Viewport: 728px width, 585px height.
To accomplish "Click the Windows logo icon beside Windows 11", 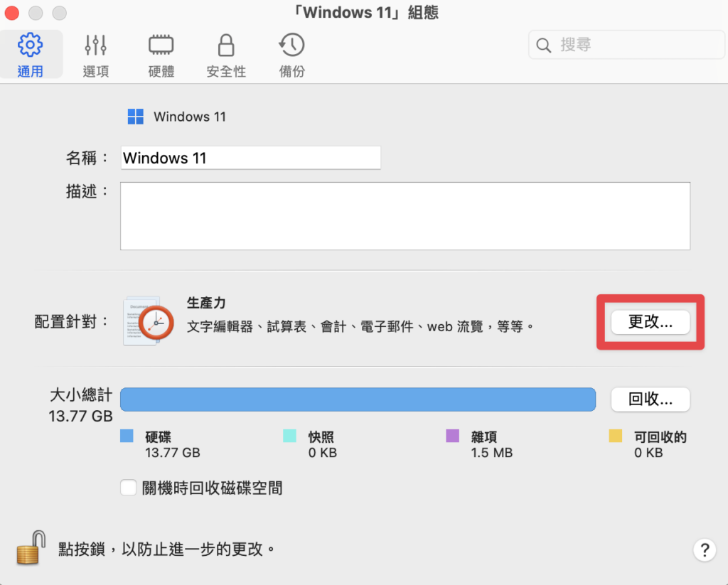I will (136, 117).
